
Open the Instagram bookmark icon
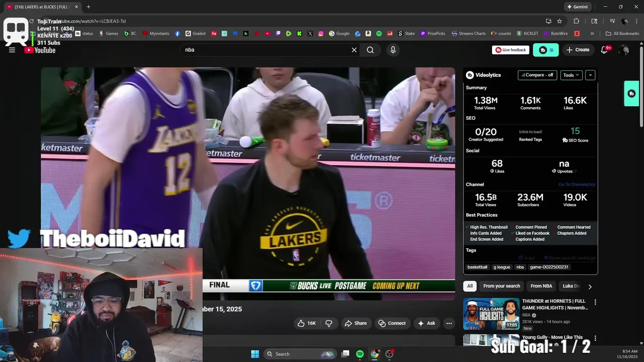[321, 34]
